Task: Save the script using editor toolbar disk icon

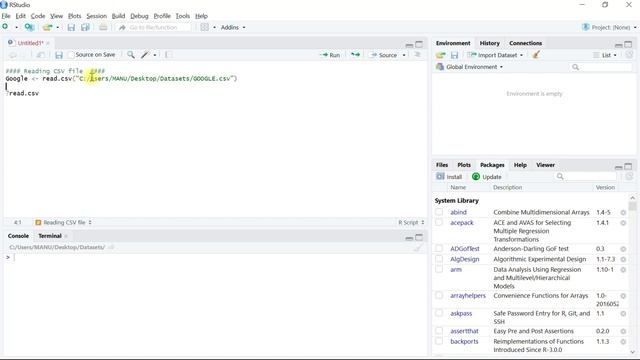Action: coord(59,55)
